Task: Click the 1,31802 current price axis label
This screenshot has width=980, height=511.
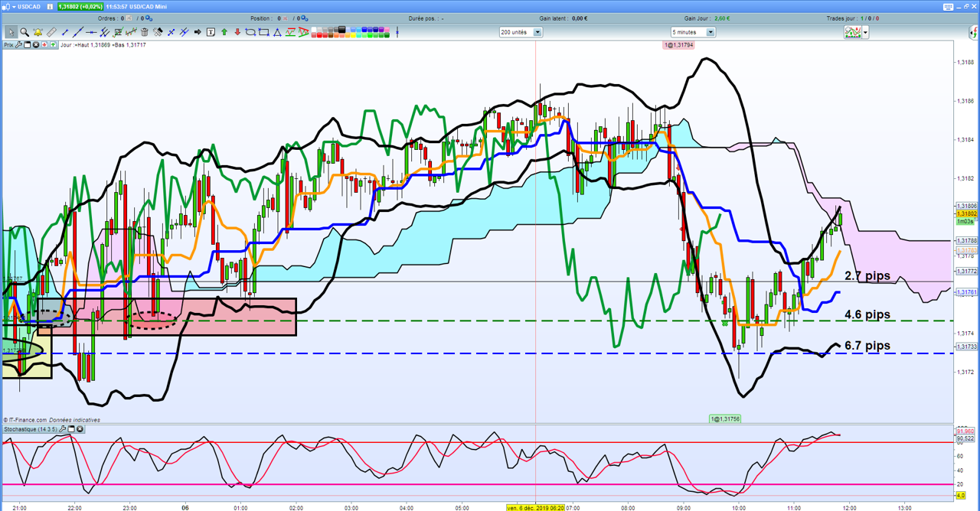Action: click(968, 214)
